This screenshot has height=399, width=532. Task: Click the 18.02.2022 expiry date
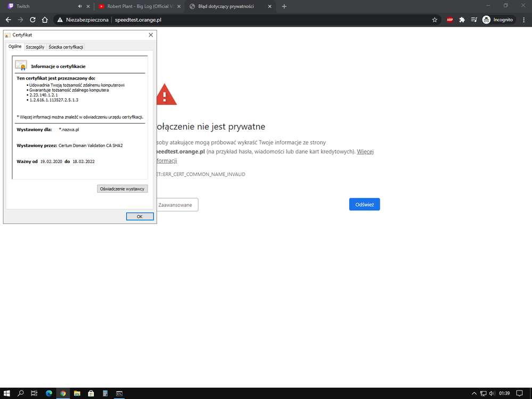tap(84, 161)
